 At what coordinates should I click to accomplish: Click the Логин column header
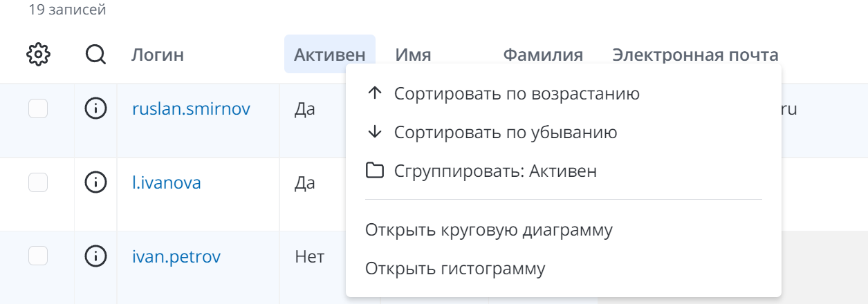pyautogui.click(x=158, y=55)
